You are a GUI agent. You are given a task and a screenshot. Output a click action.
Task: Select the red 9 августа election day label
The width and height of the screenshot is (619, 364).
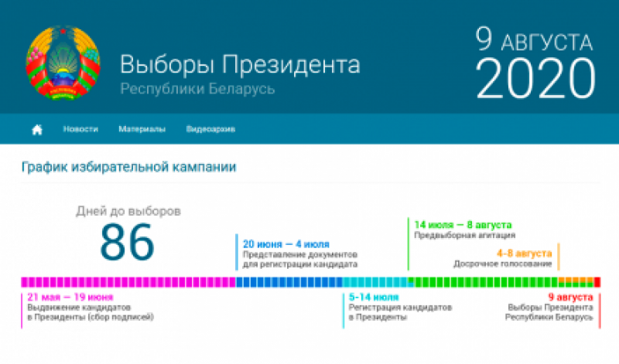pyautogui.click(x=570, y=297)
